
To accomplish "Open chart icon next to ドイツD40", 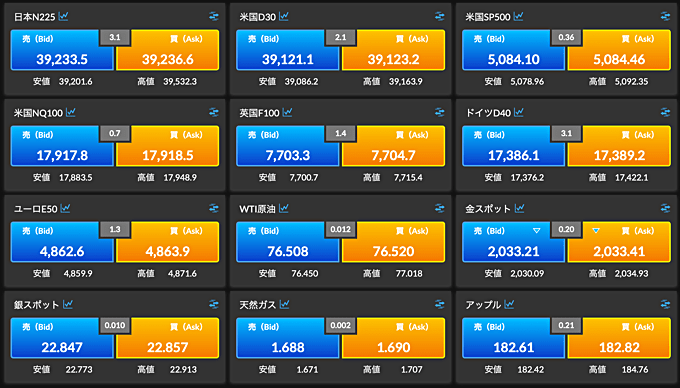I will pos(519,113).
